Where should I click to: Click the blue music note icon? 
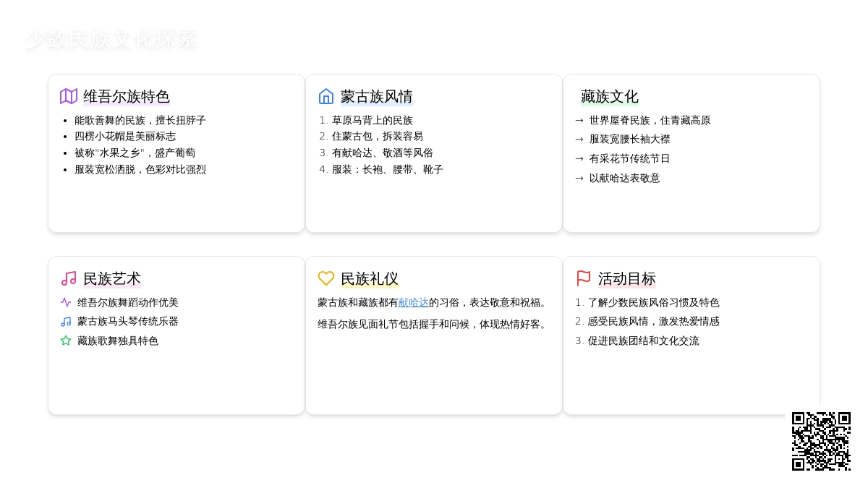[x=66, y=322]
